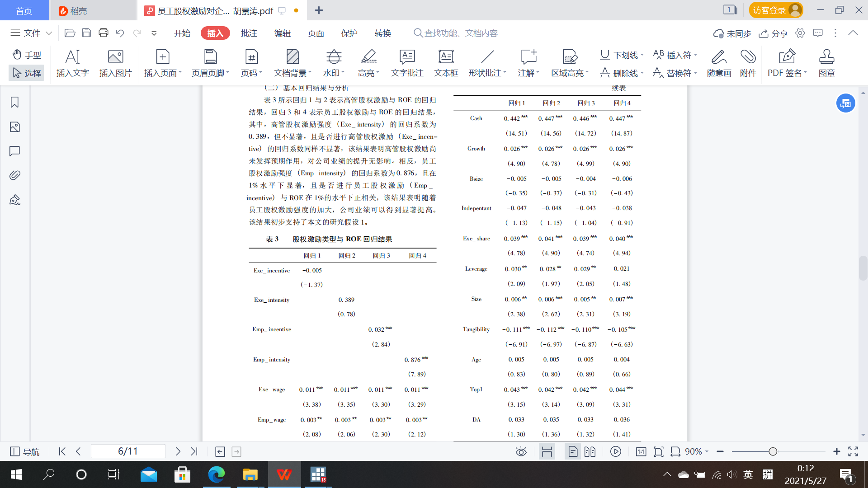Open the bookmark panel in sidebar

[14, 103]
